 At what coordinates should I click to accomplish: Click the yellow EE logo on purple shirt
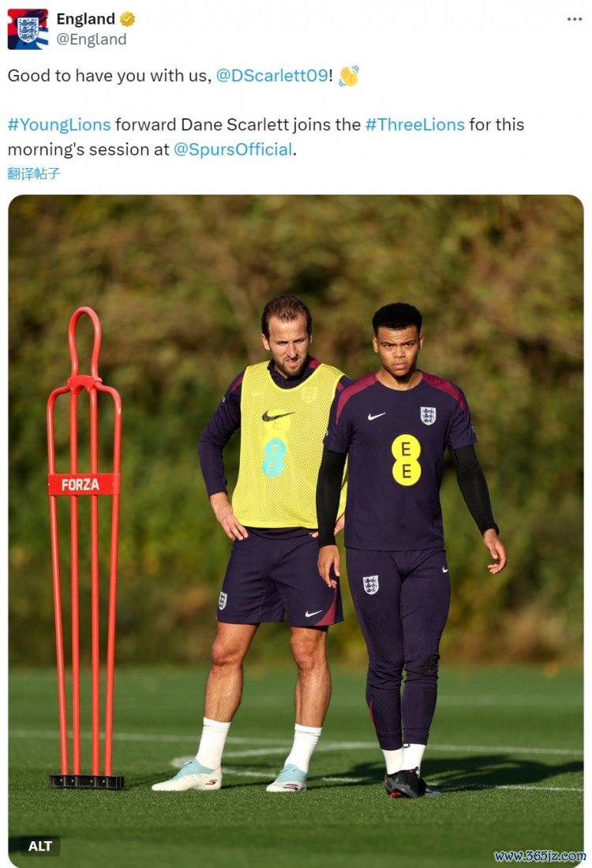[407, 460]
